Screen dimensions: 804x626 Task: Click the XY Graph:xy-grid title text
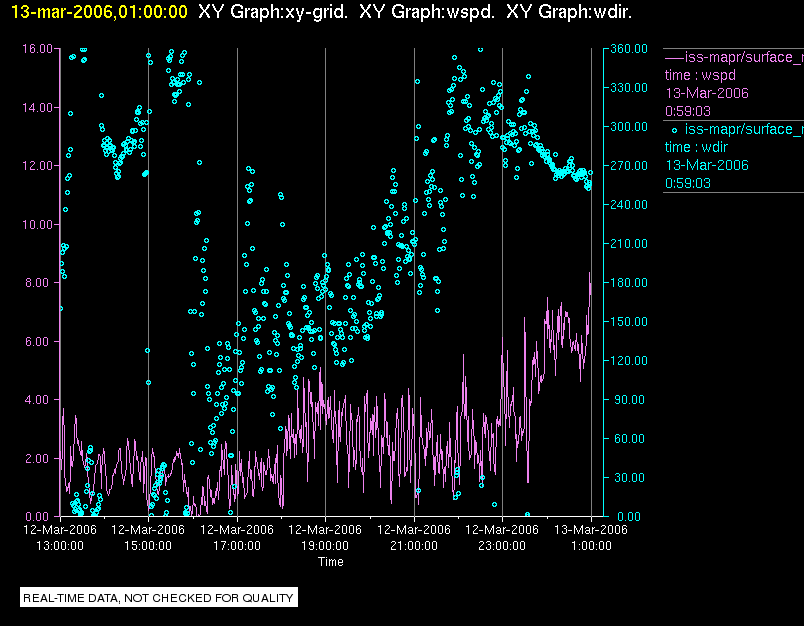(x=273, y=12)
